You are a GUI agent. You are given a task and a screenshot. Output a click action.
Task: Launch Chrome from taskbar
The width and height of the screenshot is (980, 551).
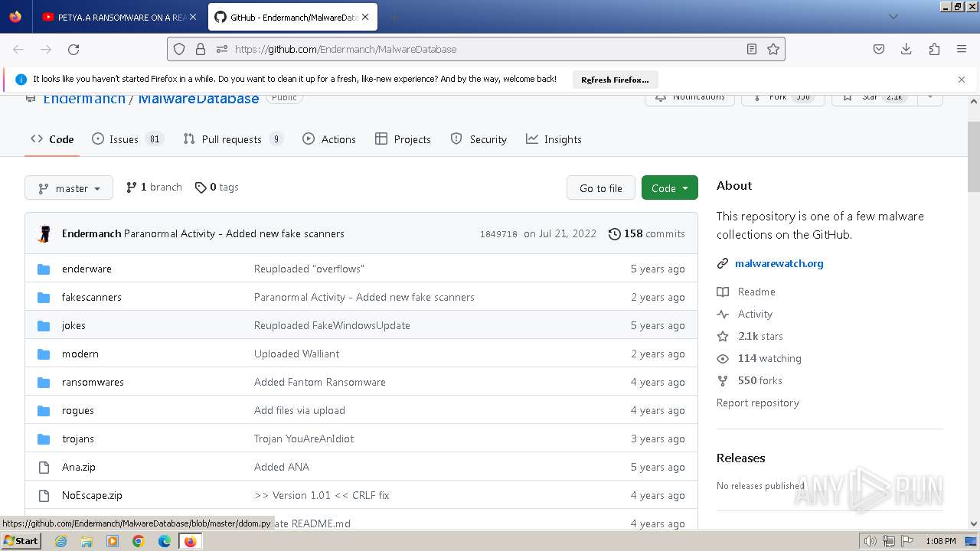[139, 541]
